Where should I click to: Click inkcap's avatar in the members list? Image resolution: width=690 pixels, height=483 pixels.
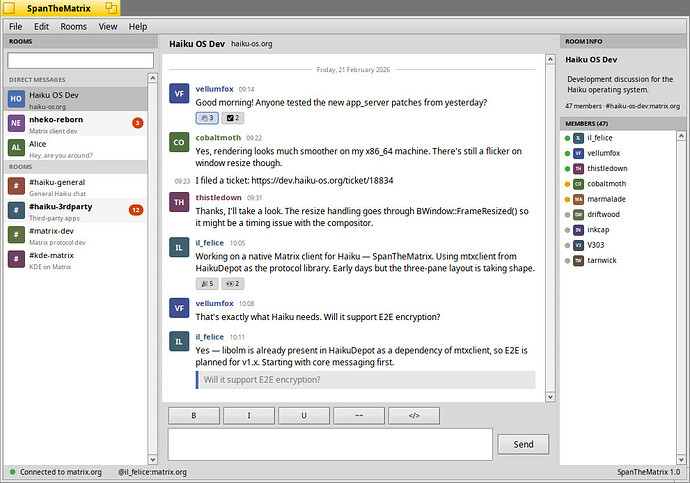[578, 230]
